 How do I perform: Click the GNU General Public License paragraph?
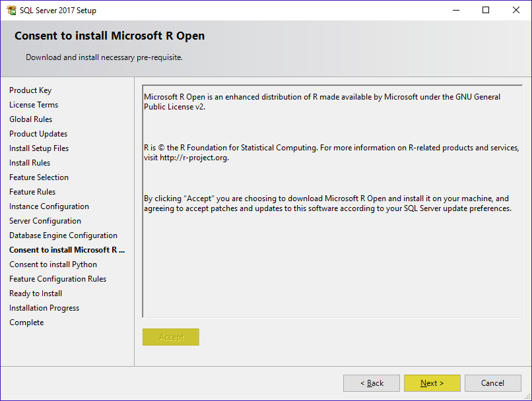tap(322, 102)
